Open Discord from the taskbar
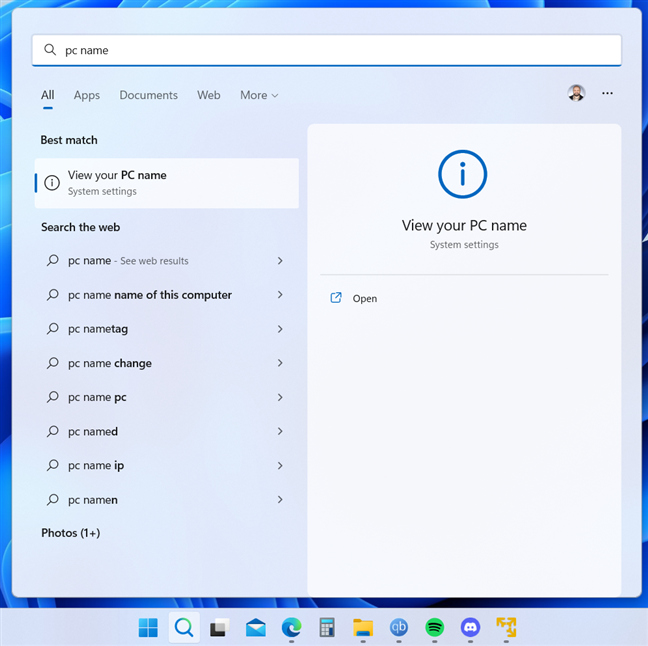 click(470, 627)
